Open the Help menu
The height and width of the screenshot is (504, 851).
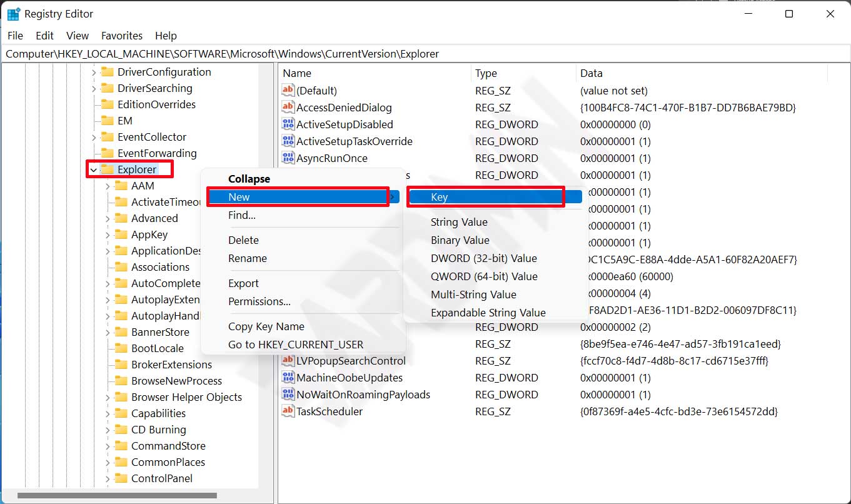(x=166, y=36)
